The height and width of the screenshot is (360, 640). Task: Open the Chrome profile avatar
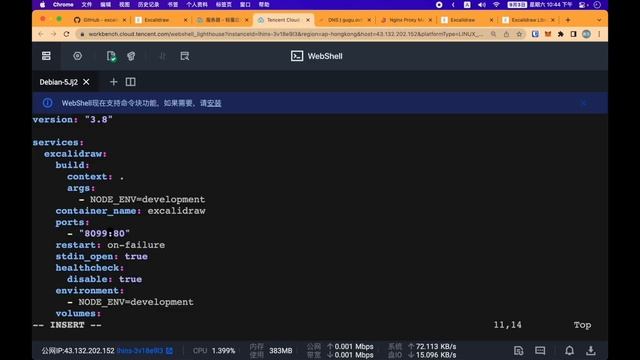click(587, 34)
